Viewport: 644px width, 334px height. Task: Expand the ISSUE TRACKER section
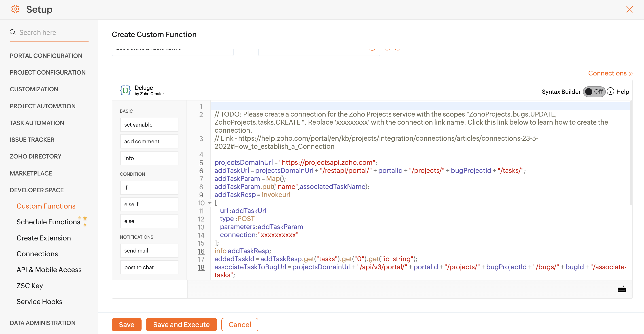pyautogui.click(x=32, y=140)
